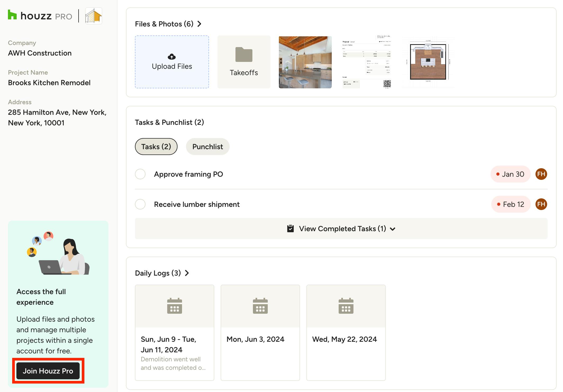563x392 pixels.
Task: Switch to the Punchlist tab
Action: click(x=207, y=147)
